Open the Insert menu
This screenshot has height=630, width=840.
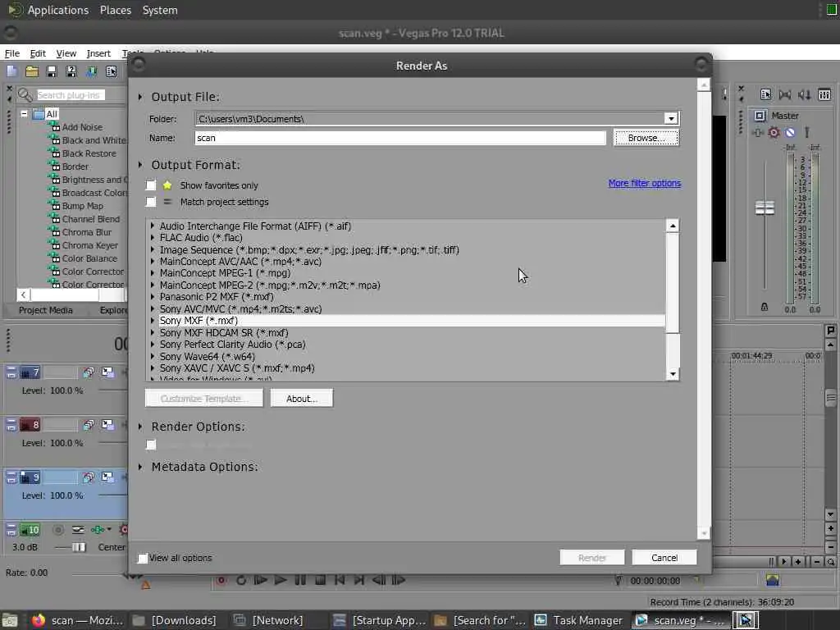tap(98, 53)
